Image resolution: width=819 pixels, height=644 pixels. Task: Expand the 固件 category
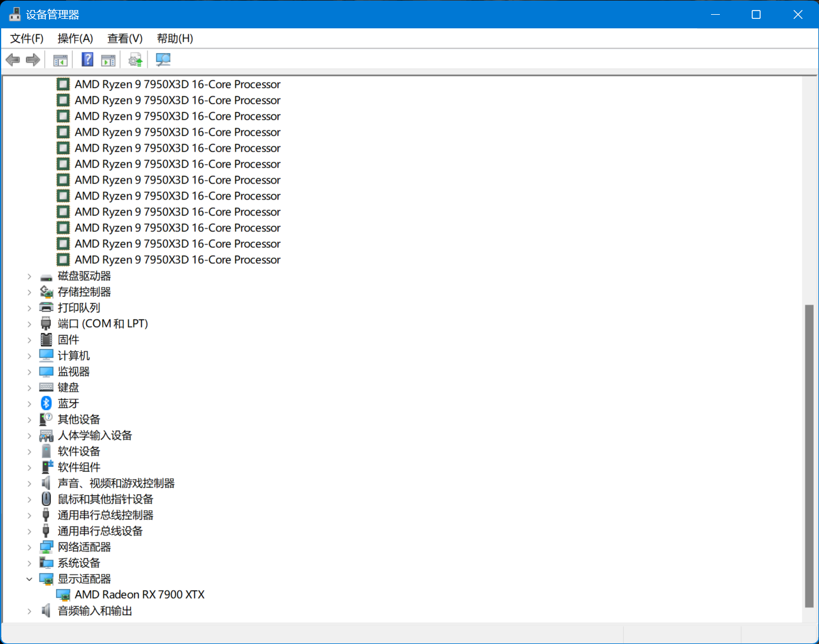[x=29, y=340]
